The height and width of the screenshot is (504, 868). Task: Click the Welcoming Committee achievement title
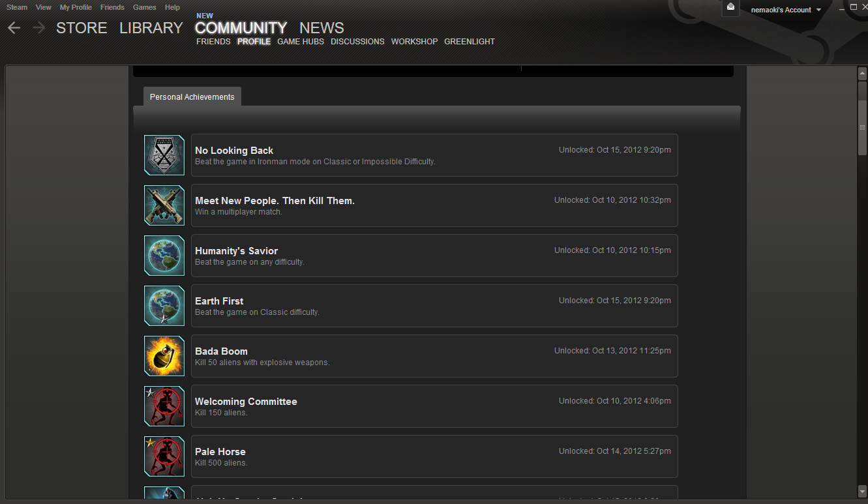click(246, 402)
